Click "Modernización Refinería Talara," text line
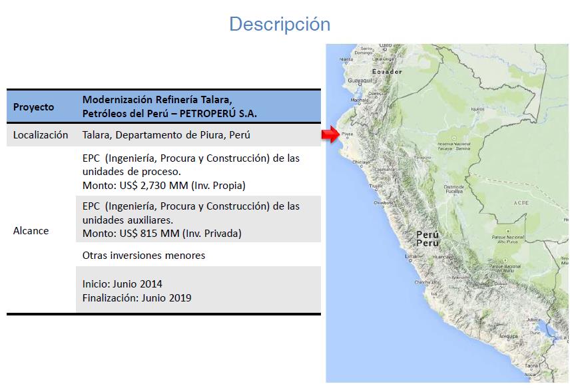Image resolution: width=570 pixels, height=392 pixels. coord(157,100)
